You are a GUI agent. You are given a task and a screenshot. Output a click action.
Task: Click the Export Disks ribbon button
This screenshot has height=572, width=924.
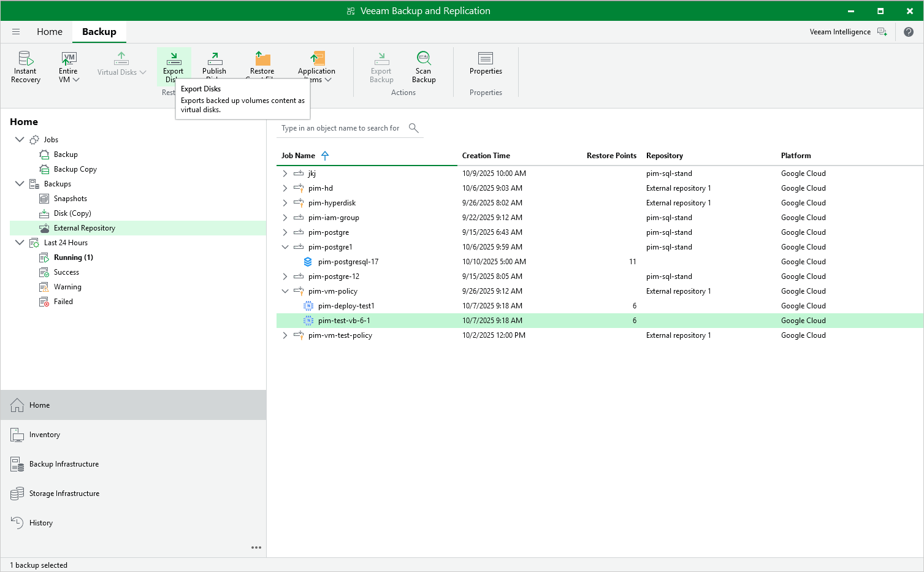(174, 67)
